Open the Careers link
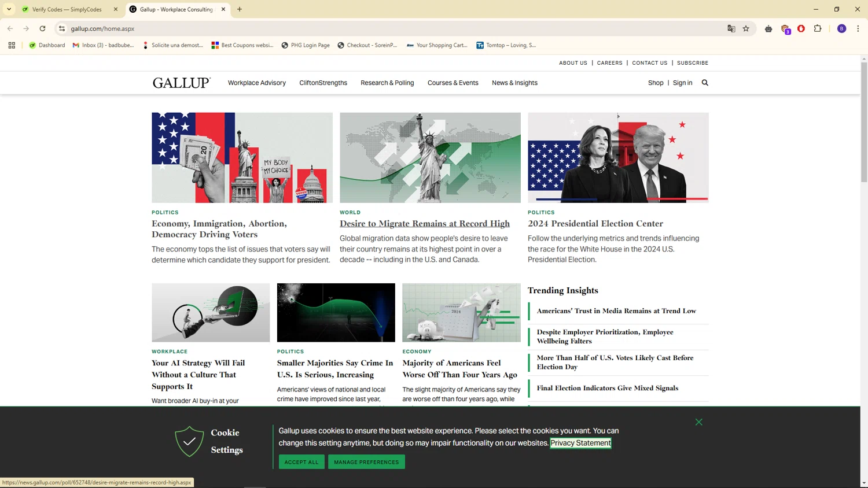 point(609,63)
